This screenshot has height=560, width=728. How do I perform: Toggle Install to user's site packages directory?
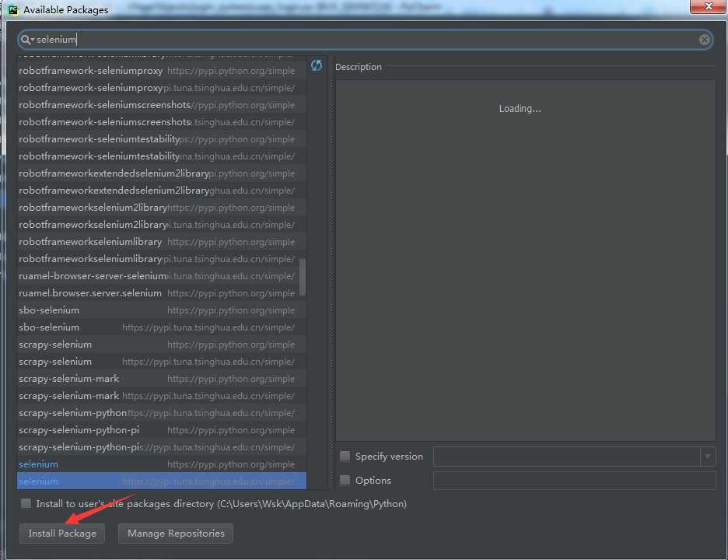pyautogui.click(x=26, y=503)
